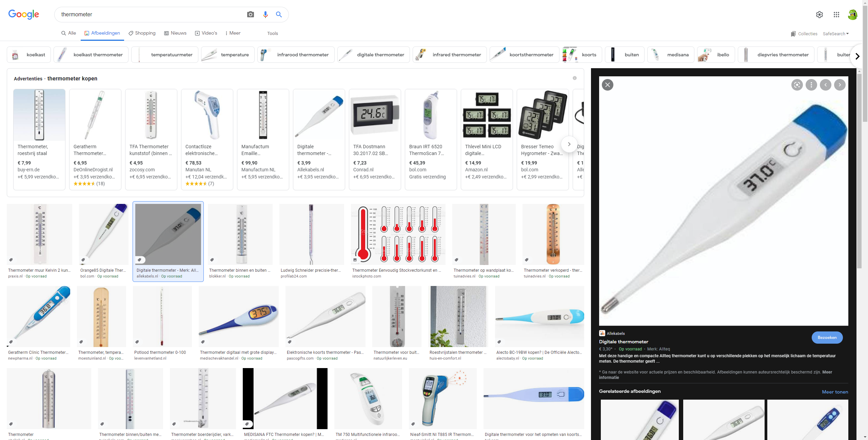Close the image preview panel
Image resolution: width=868 pixels, height=440 pixels.
coord(607,85)
